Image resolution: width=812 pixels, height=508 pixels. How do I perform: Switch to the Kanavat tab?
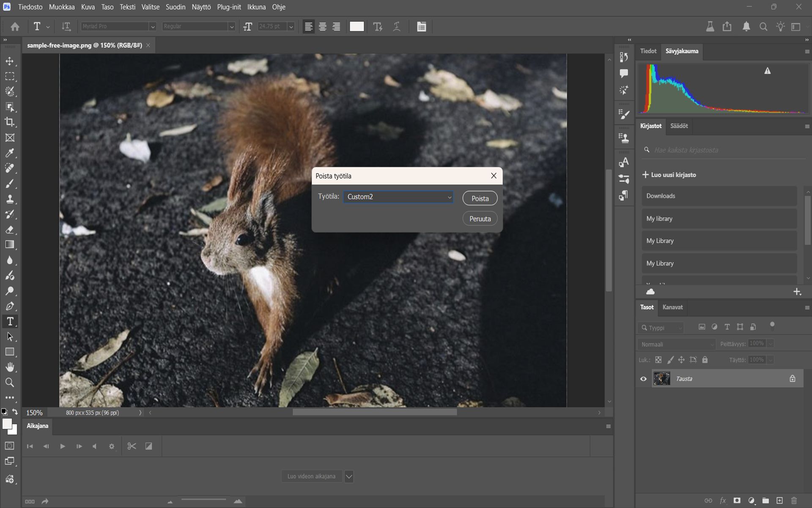coord(672,307)
